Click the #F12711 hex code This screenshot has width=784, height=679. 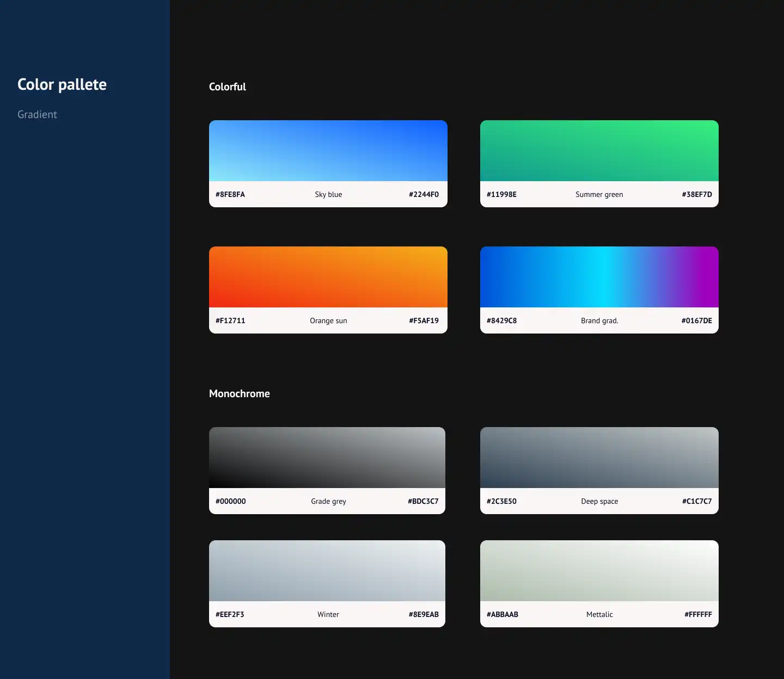coord(230,320)
